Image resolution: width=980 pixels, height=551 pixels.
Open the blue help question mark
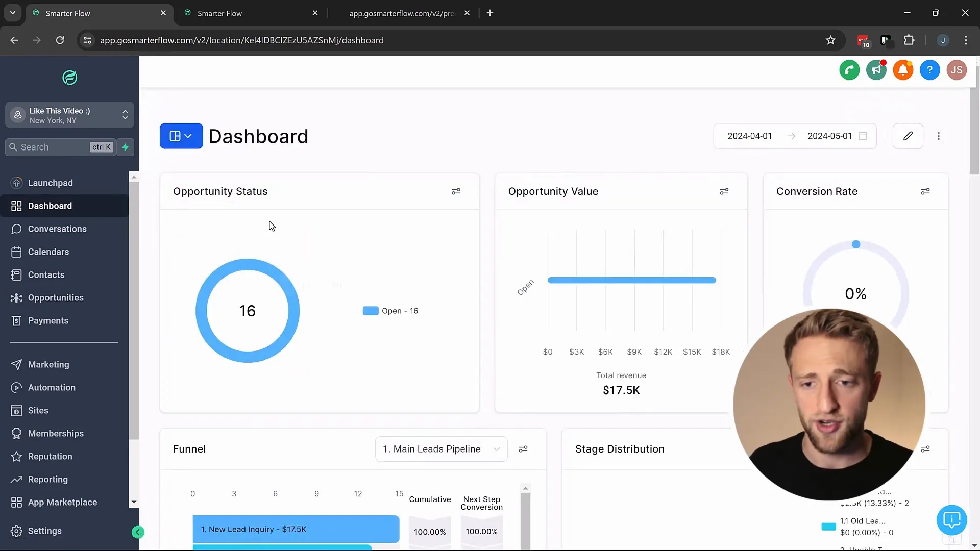point(930,70)
